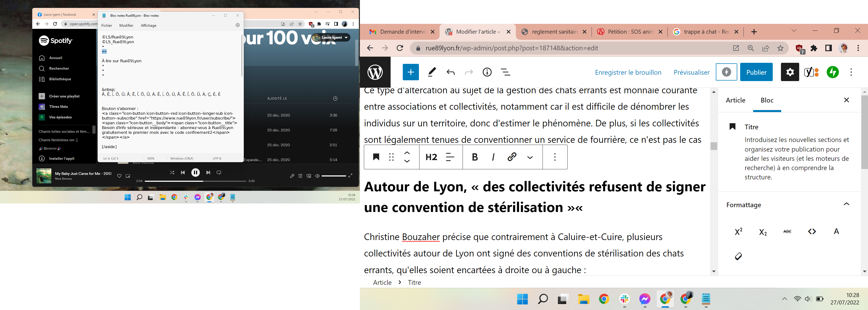Screen dimensions: 868x310
Task: Open the Affichage menu in Bloc-notes
Action: (x=148, y=26)
